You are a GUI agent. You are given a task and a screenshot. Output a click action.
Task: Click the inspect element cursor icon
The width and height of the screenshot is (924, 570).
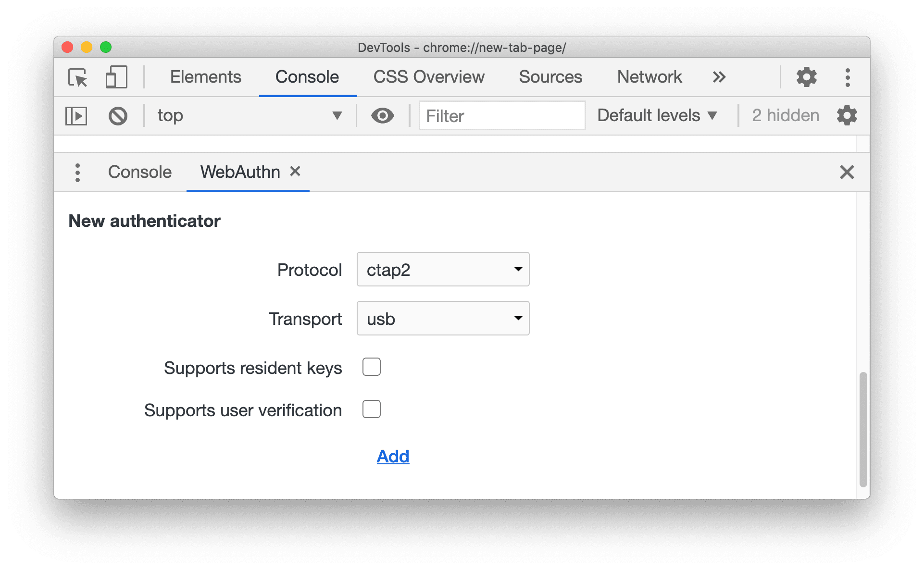click(79, 74)
